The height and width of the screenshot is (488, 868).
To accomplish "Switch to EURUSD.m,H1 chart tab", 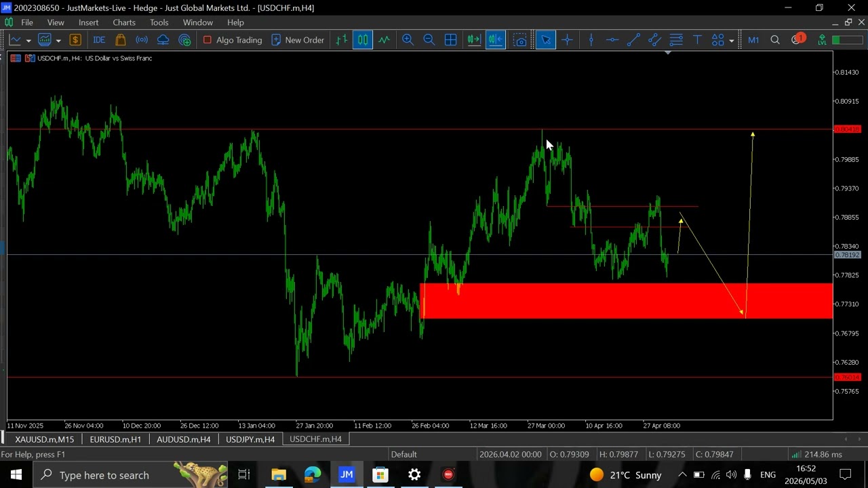I will [115, 439].
